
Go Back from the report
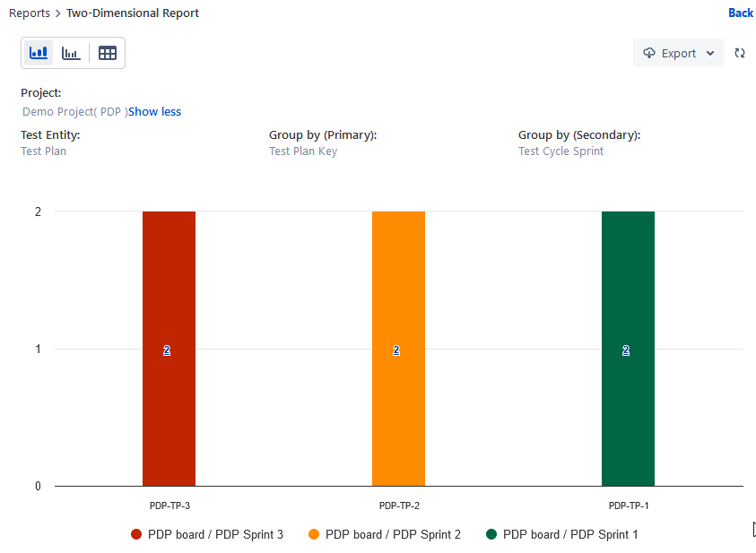741,13
